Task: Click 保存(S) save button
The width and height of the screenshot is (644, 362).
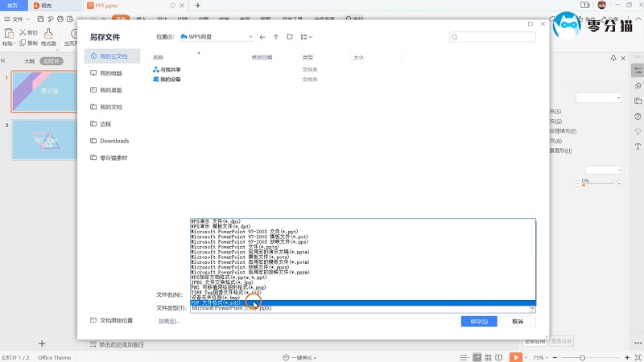Action: (x=479, y=321)
